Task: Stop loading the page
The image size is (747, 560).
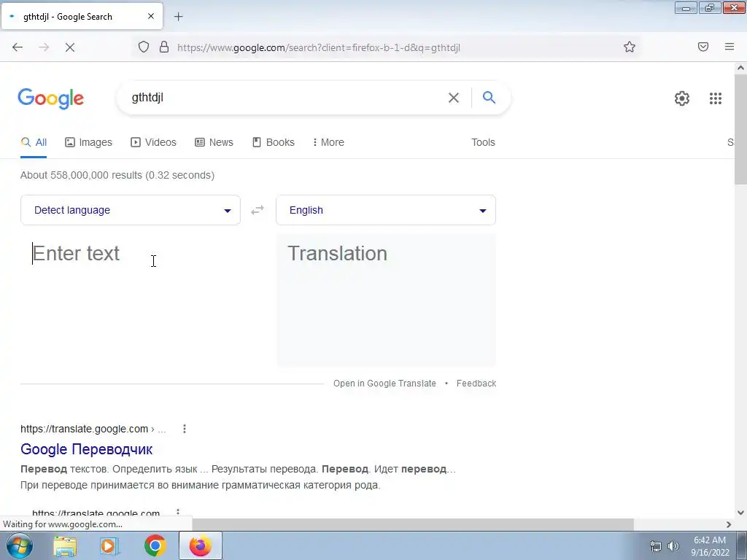Action: click(x=70, y=47)
